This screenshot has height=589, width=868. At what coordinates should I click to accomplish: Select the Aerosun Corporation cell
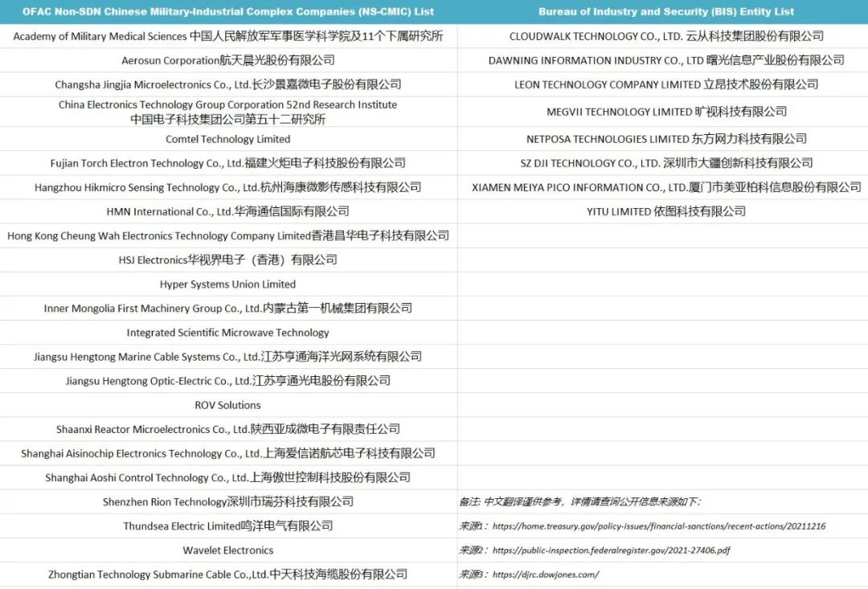pyautogui.click(x=228, y=60)
